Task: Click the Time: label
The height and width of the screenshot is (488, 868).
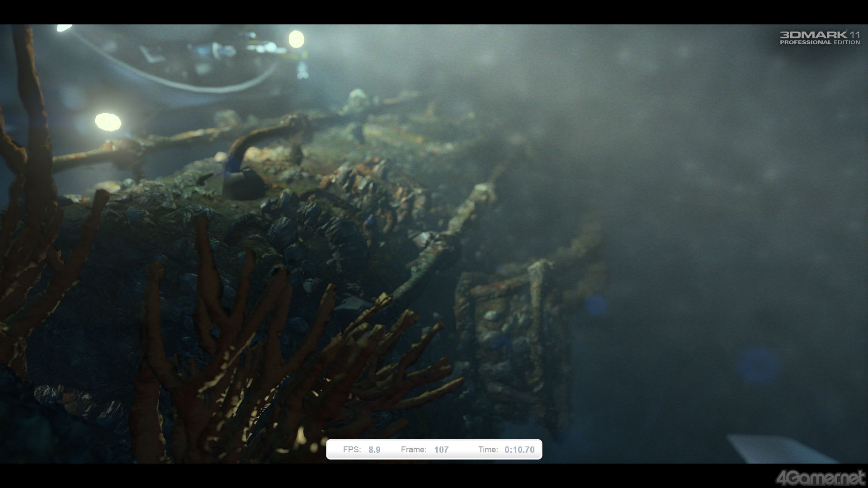Action: 488,450
